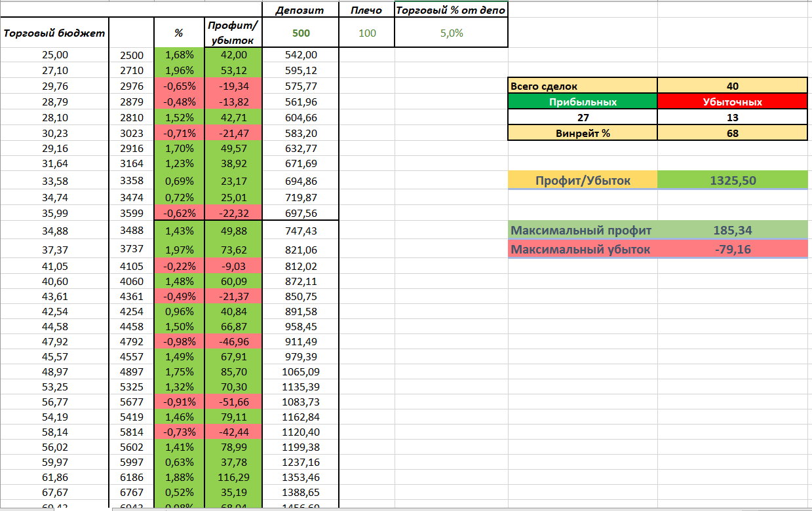Click the "Всего сделок" label cell
812x511 pixels.
tap(583, 86)
